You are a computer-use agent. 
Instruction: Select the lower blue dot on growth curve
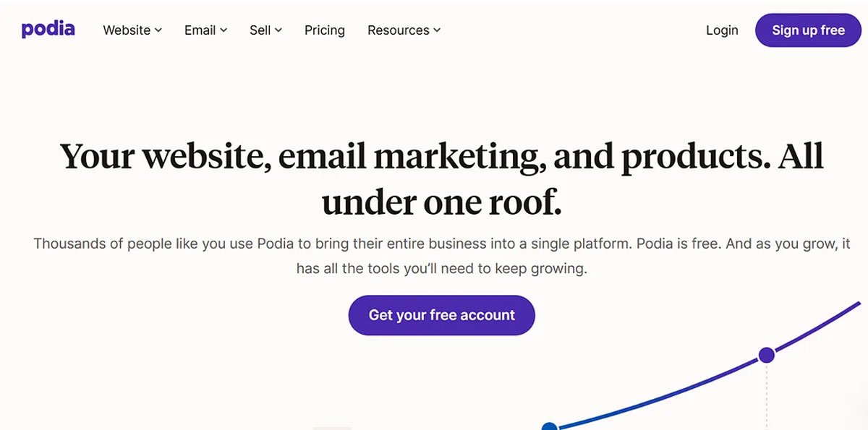coord(550,426)
